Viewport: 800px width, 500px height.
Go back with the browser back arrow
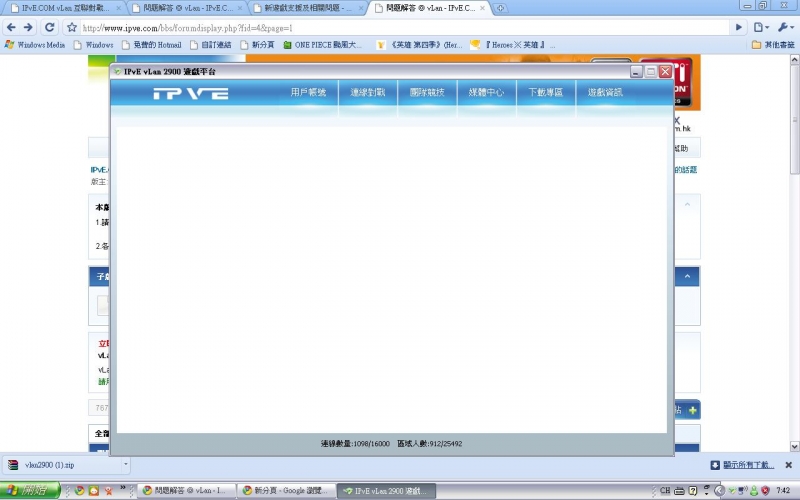coord(11,28)
